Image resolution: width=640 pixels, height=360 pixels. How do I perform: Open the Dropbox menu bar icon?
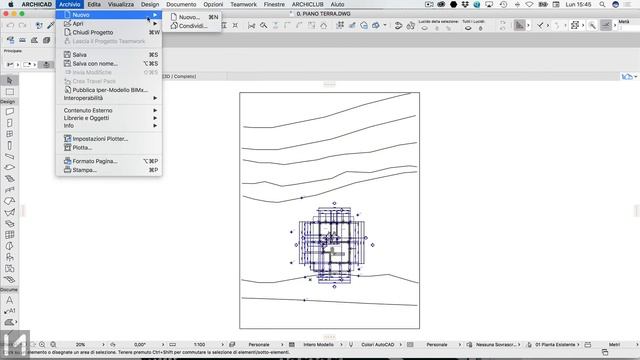(x=465, y=4)
